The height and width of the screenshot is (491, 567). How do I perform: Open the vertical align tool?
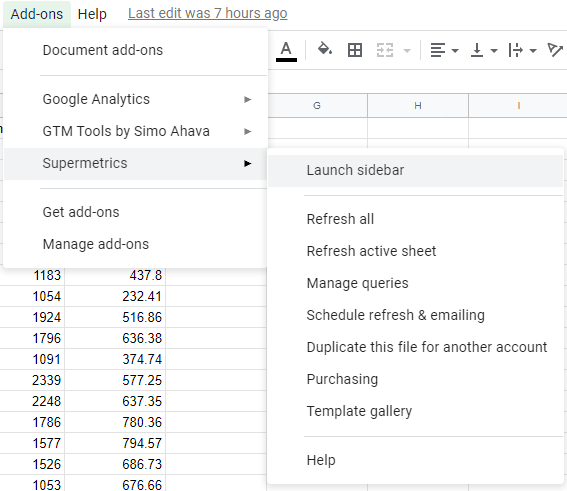[x=483, y=50]
